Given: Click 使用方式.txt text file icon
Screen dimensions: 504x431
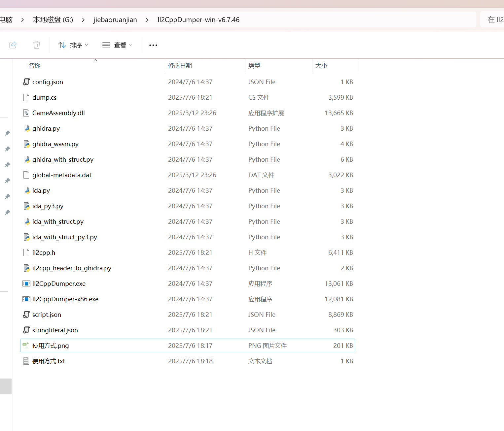Looking at the screenshot, I should click(x=26, y=361).
